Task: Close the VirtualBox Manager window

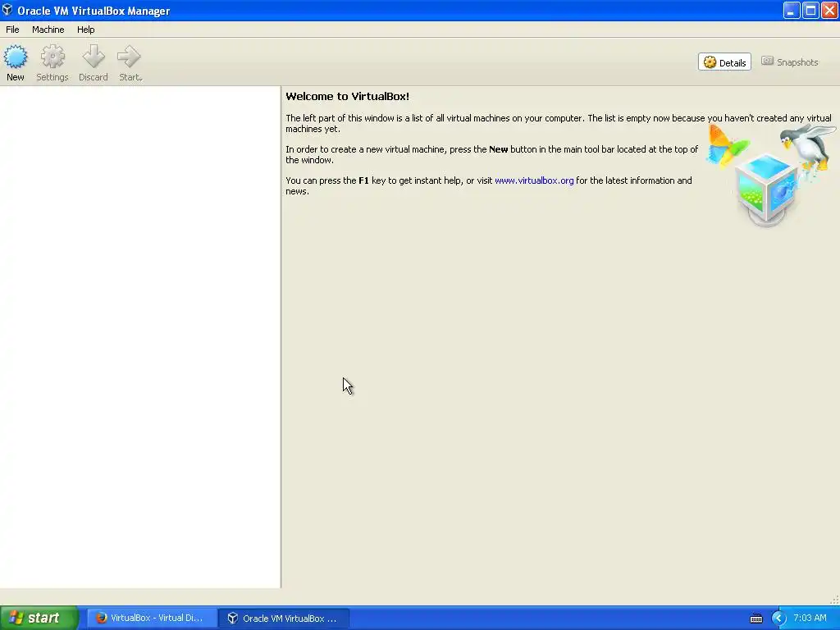Action: pos(829,10)
